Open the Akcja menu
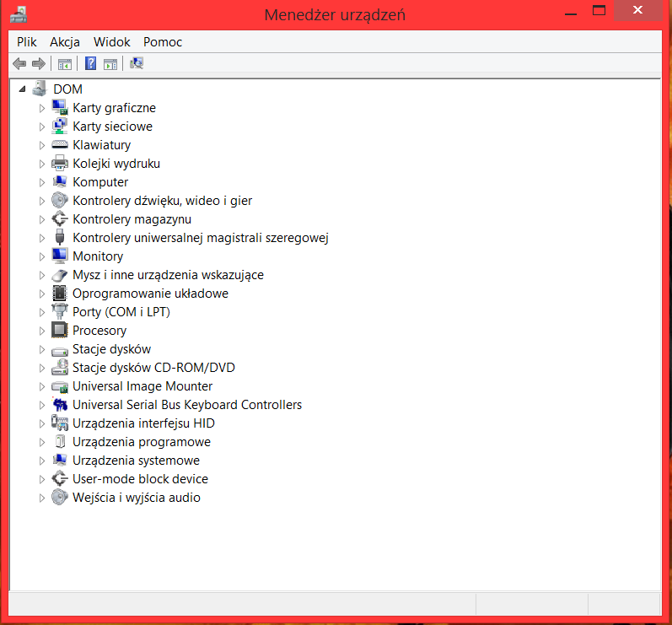 coord(65,42)
